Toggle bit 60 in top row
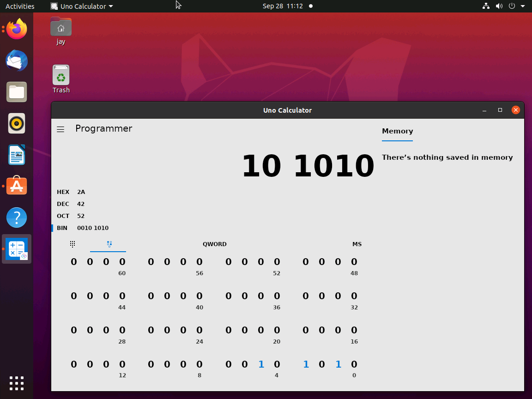Image resolution: width=532 pixels, height=399 pixels. click(x=122, y=261)
